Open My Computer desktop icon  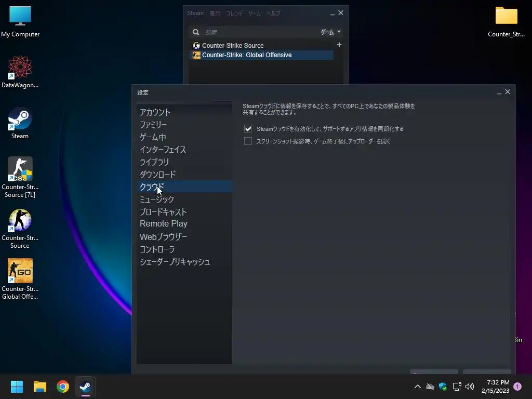tap(20, 21)
